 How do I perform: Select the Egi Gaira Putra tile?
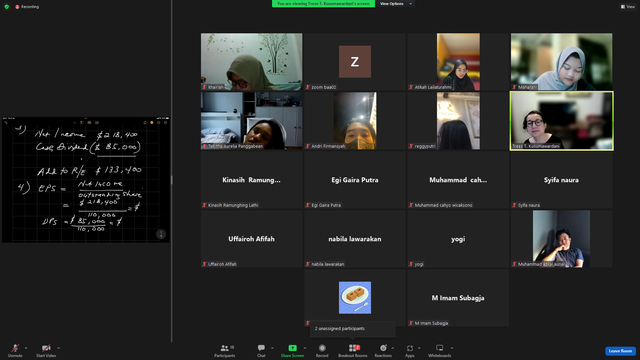(x=355, y=180)
